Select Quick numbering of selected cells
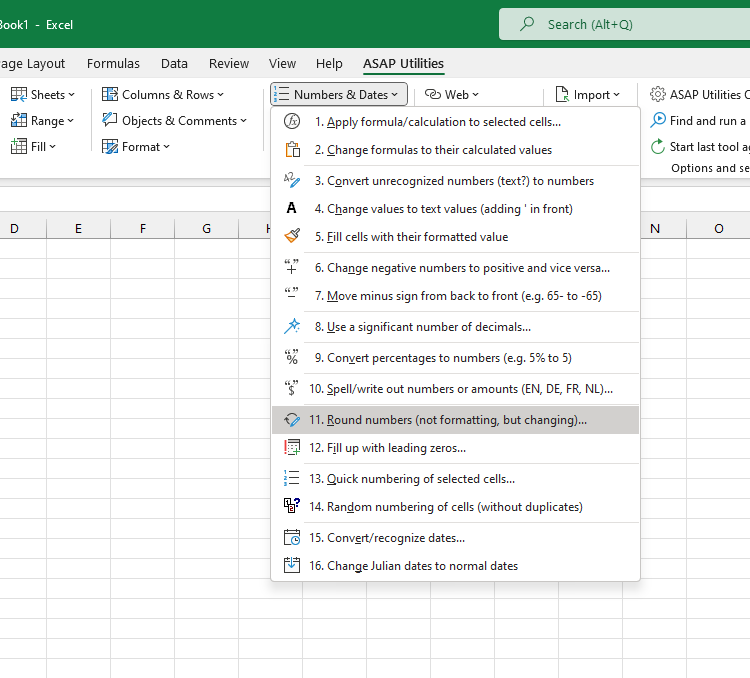The height and width of the screenshot is (678, 750). pos(455,478)
